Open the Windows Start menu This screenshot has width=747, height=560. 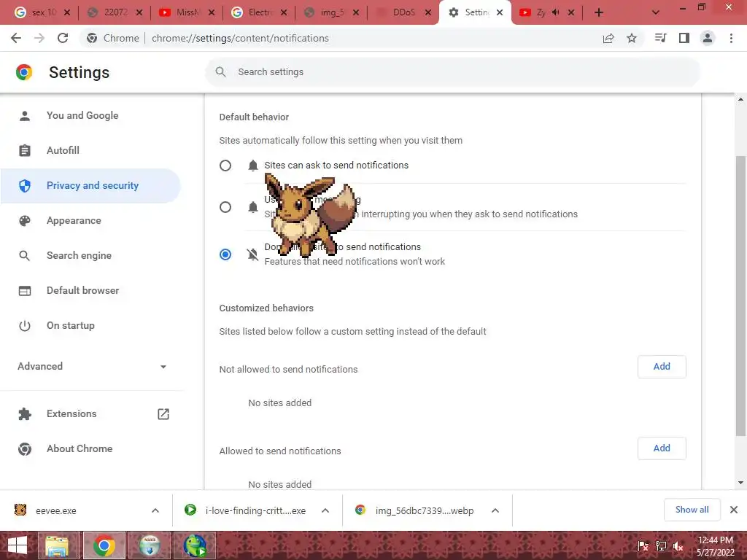coord(18,545)
